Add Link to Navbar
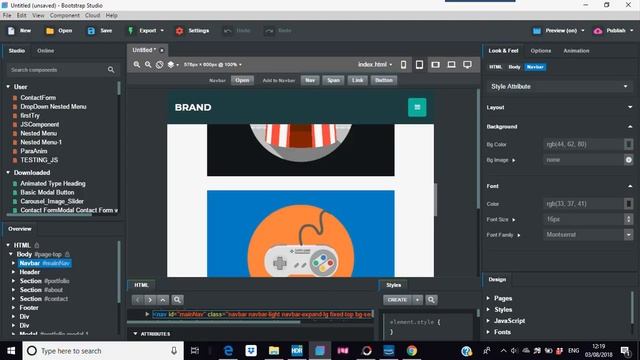 pyautogui.click(x=358, y=80)
